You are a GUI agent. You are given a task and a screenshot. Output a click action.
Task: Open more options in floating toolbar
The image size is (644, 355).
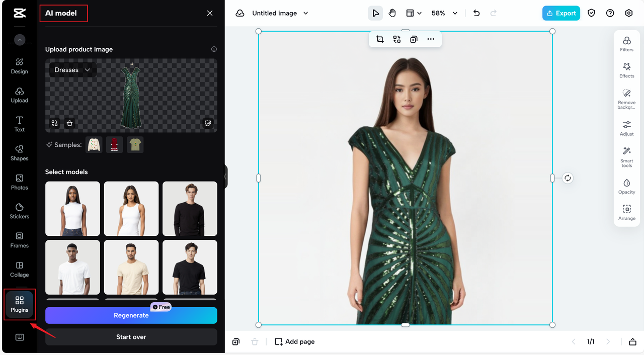pos(431,39)
